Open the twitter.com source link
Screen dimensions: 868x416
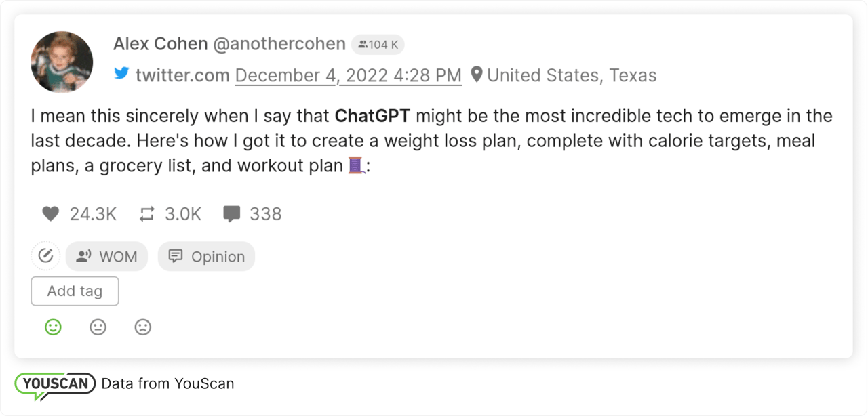(x=182, y=75)
